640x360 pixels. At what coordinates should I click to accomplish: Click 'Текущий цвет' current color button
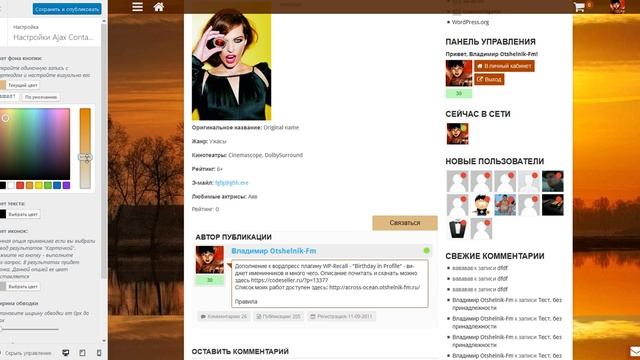click(x=23, y=85)
